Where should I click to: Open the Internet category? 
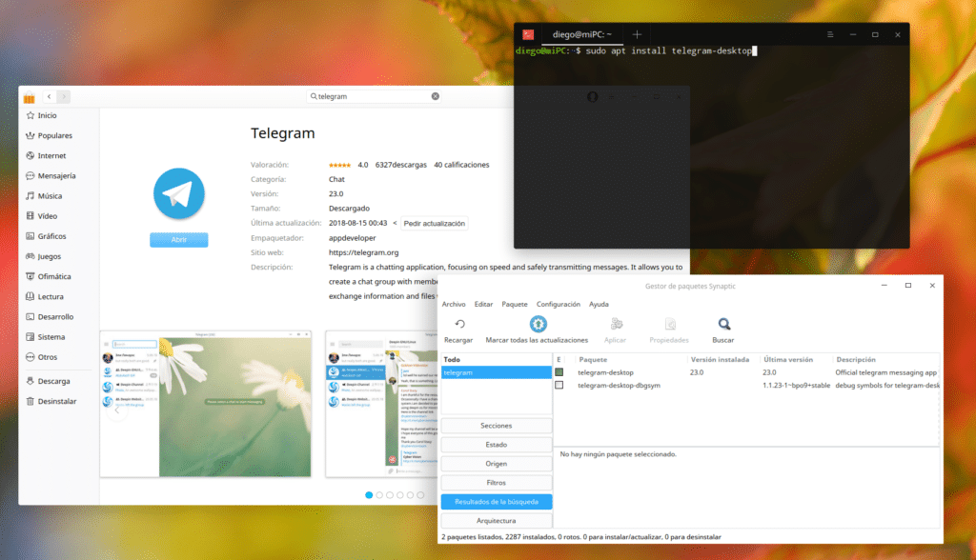[x=46, y=155]
